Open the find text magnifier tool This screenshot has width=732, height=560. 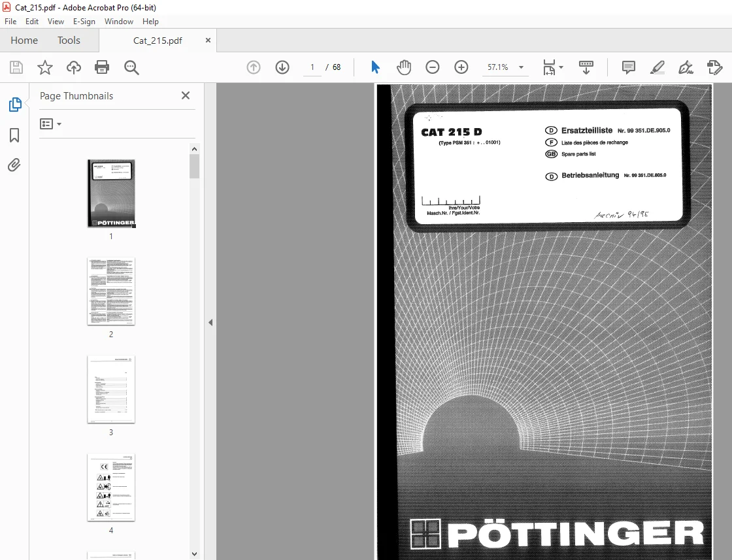tap(131, 68)
